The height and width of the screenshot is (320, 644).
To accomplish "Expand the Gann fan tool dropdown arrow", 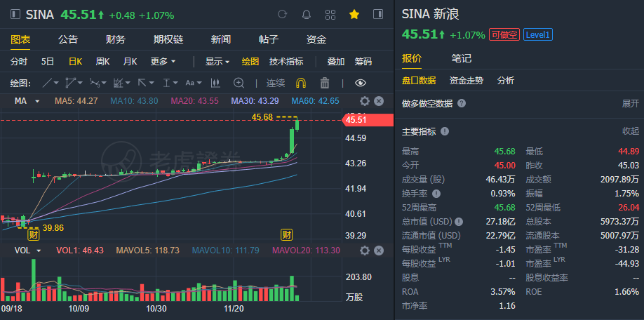I will tap(127, 83).
